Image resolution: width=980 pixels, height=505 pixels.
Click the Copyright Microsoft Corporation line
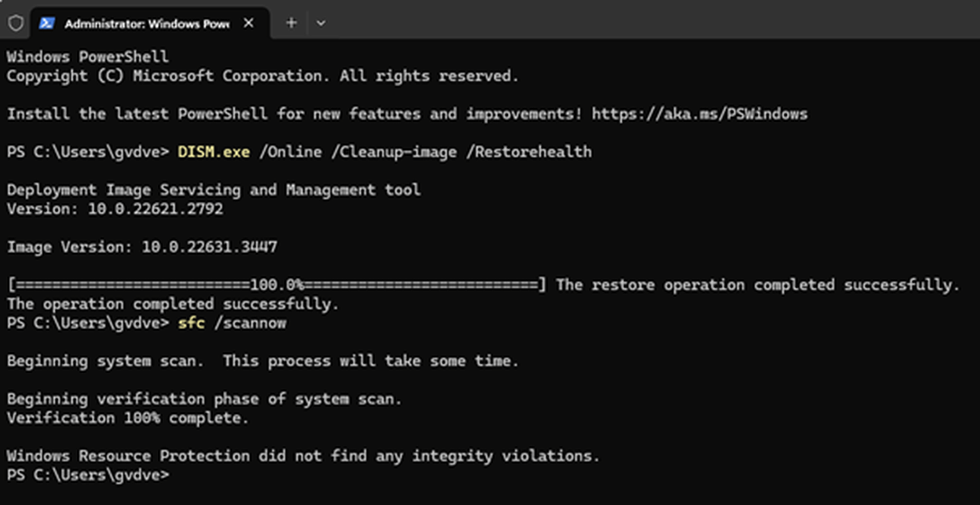click(x=262, y=76)
